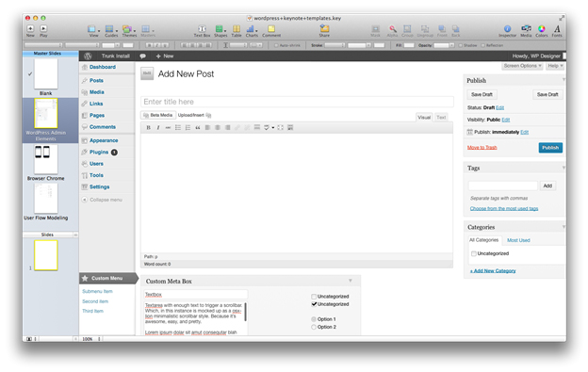Open Plugins in the WordPress menu
The image size is (588, 372).
pyautogui.click(x=99, y=153)
